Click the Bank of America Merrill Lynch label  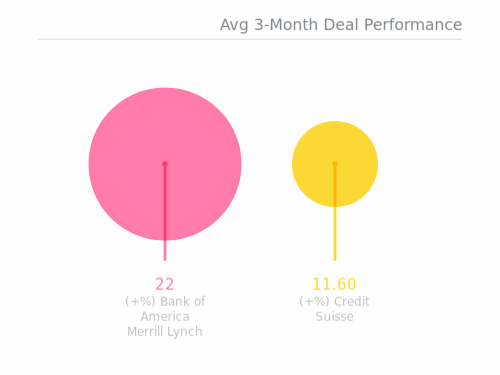pyautogui.click(x=165, y=316)
